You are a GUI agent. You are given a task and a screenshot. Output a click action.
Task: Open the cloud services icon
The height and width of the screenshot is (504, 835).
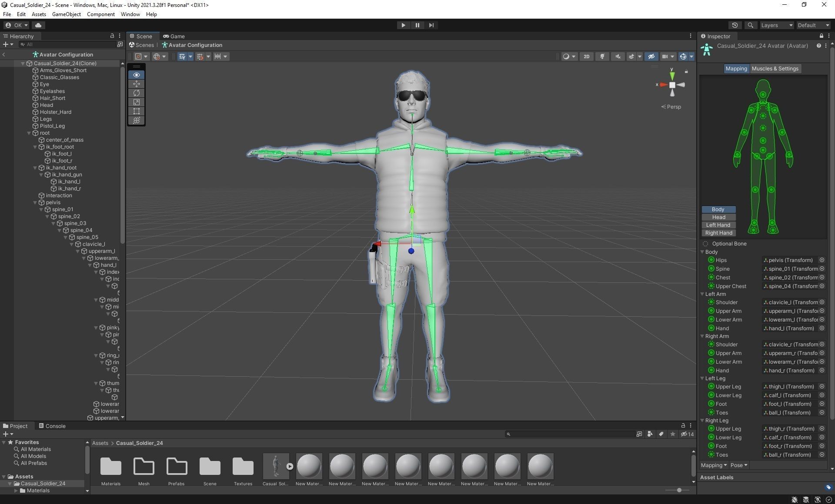[x=38, y=25]
